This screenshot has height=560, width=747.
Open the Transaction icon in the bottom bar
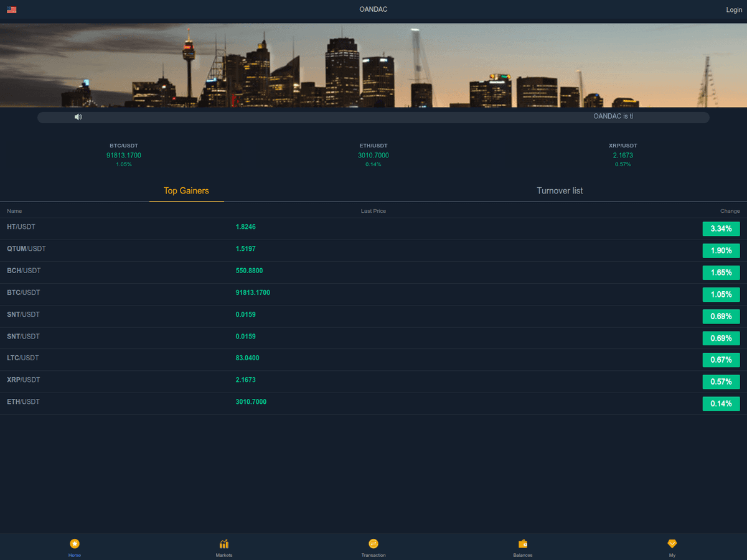click(374, 544)
